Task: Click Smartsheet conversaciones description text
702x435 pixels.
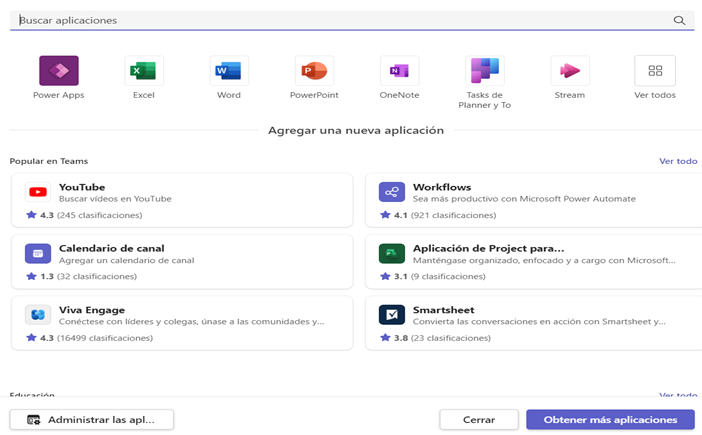Action: tap(539, 321)
